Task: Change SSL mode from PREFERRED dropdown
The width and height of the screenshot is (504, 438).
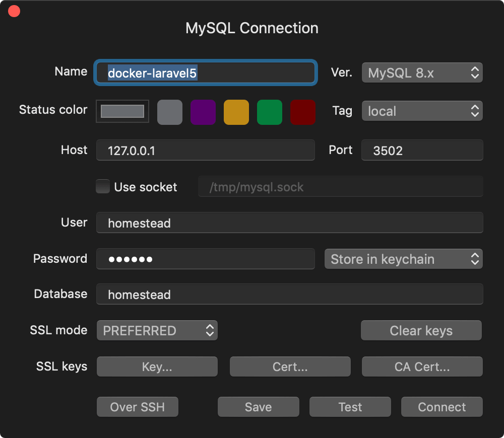Action: click(x=157, y=330)
